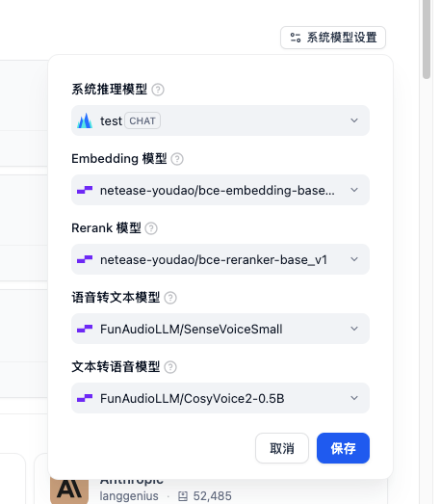
Task: Click the purple provider icon beside bce-embedding-base
Action: pyautogui.click(x=85, y=190)
